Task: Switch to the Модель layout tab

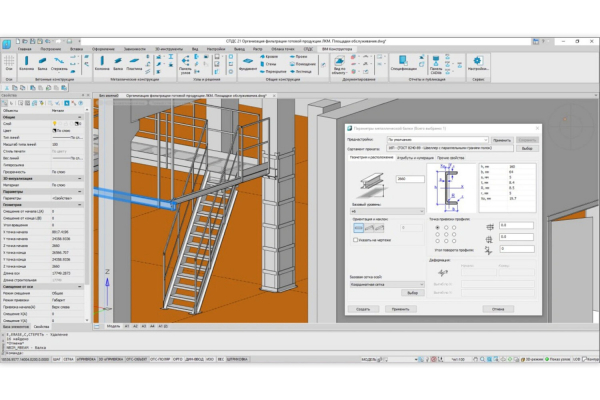Action: point(113,326)
